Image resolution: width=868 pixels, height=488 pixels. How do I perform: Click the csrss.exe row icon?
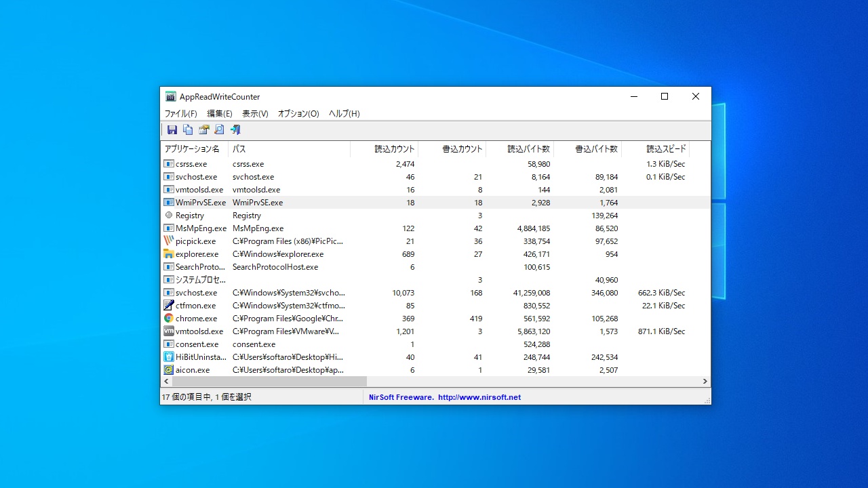(x=169, y=164)
